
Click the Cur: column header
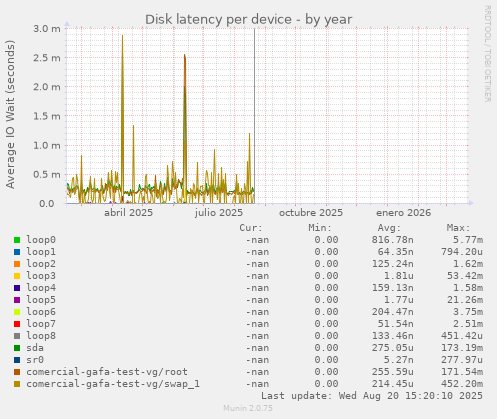pos(251,228)
